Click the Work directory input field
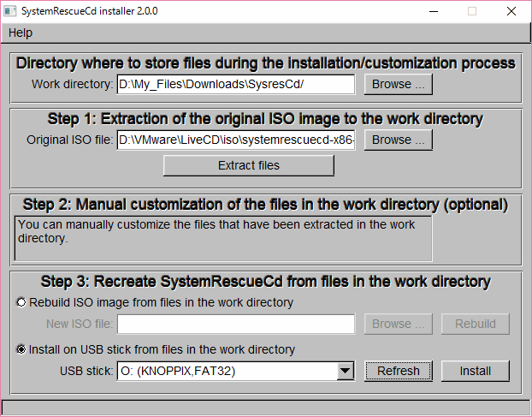The width and height of the screenshot is (532, 417). point(236,84)
